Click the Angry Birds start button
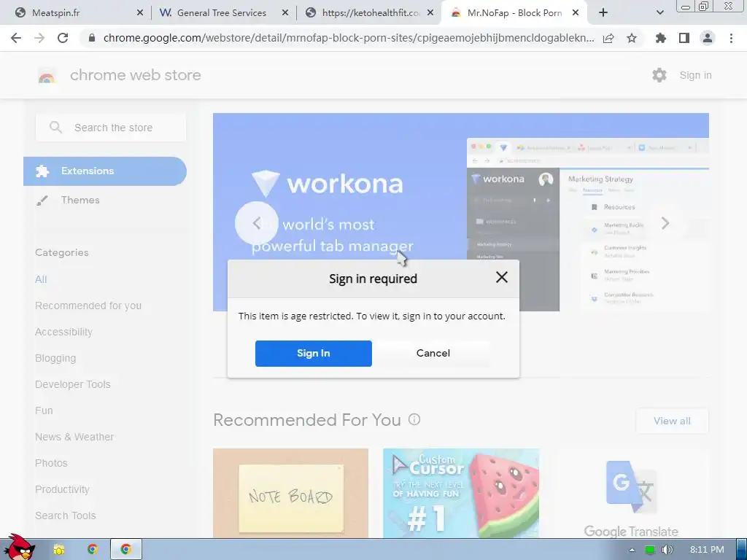The width and height of the screenshot is (747, 560). click(x=18, y=548)
